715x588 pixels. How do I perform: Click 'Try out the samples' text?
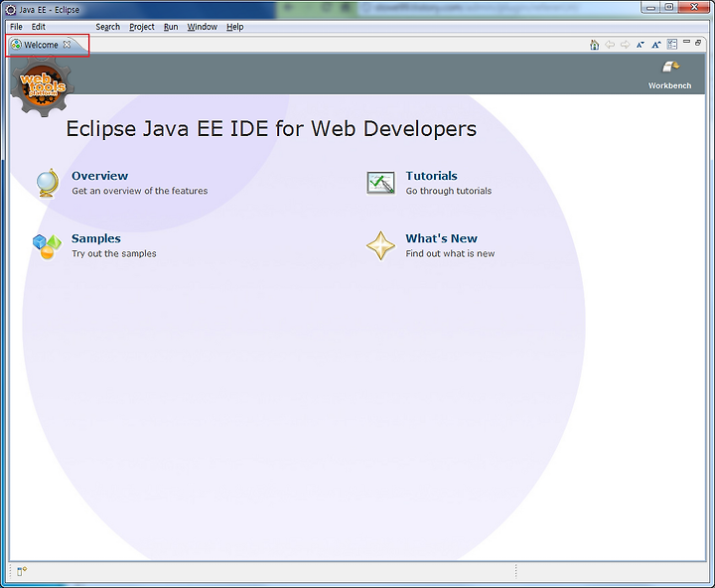point(114,253)
